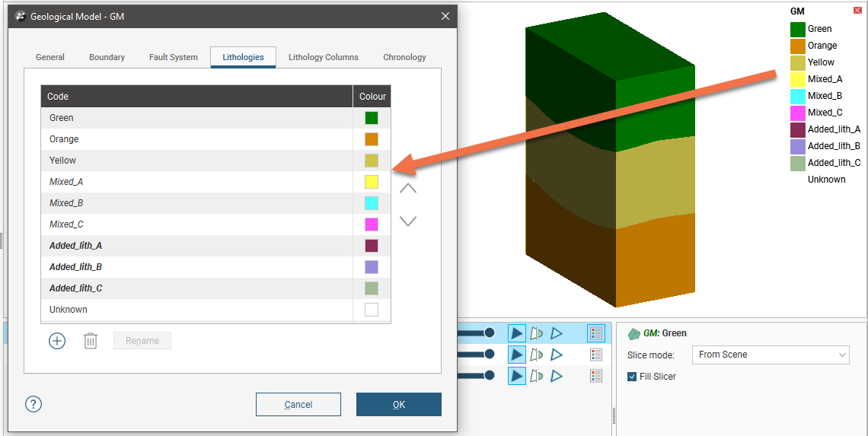Open the Fault System tab

pyautogui.click(x=173, y=57)
